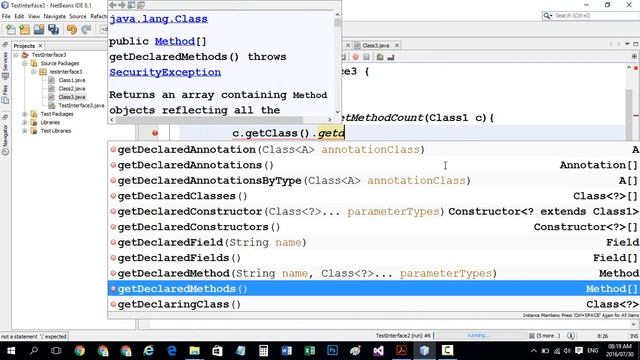The height and width of the screenshot is (360, 640).
Task: Open the View menu
Action: point(34,16)
